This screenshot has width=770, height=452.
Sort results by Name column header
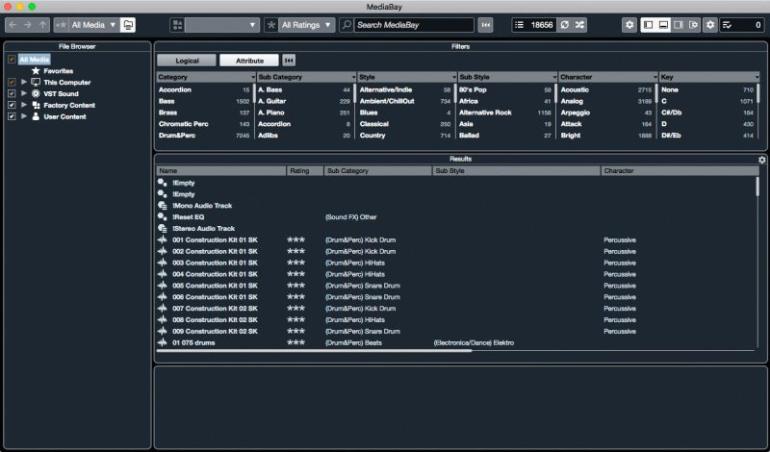(x=221, y=171)
